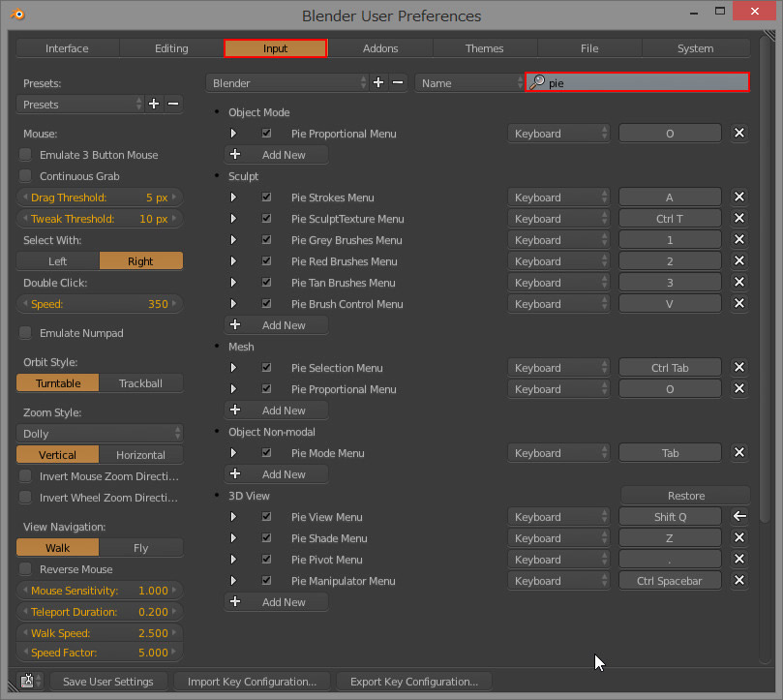Disable the Pie Shade Menu checkbox
The image size is (783, 700).
[x=267, y=537]
